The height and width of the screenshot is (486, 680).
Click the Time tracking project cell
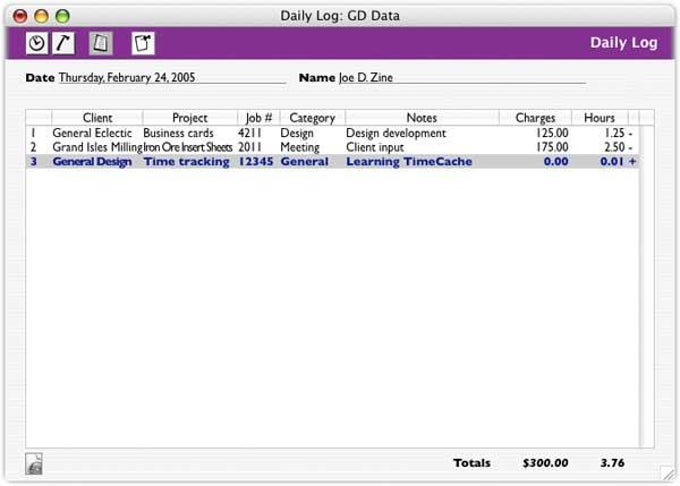[186, 162]
